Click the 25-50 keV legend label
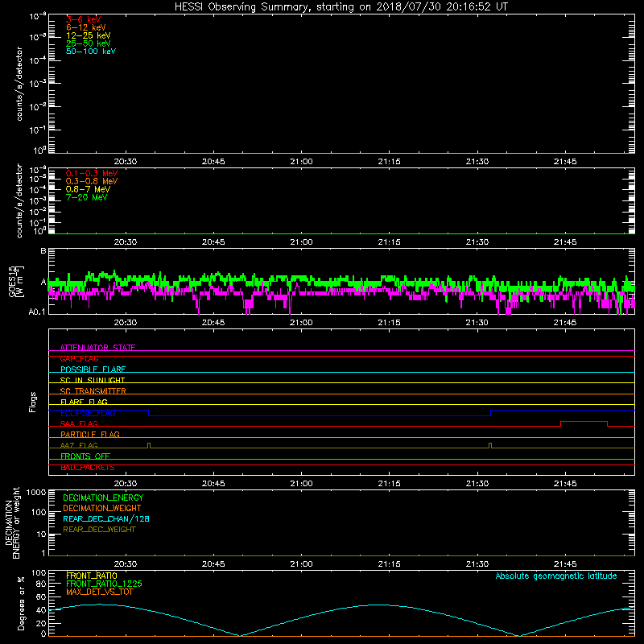 point(88,43)
